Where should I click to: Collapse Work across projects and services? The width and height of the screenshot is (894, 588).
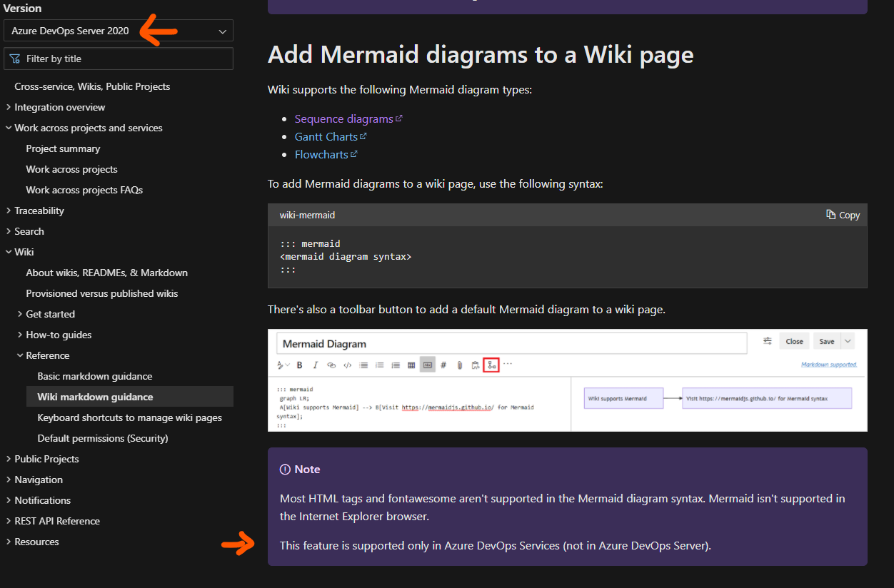[88, 128]
